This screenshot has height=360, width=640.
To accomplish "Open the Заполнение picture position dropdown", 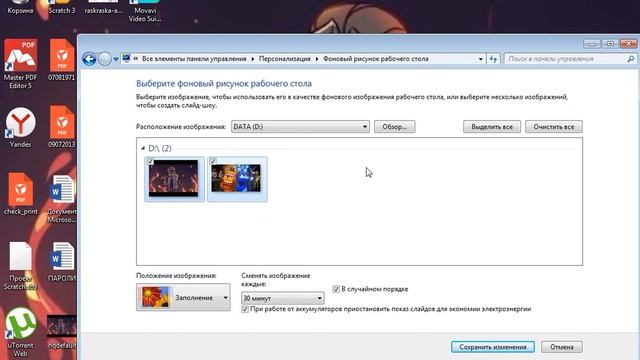I will click(183, 298).
